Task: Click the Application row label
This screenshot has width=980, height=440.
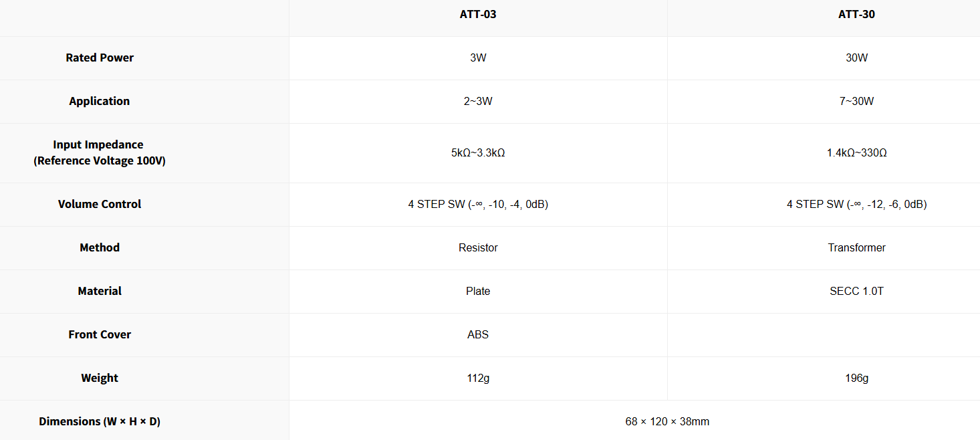Action: (100, 101)
